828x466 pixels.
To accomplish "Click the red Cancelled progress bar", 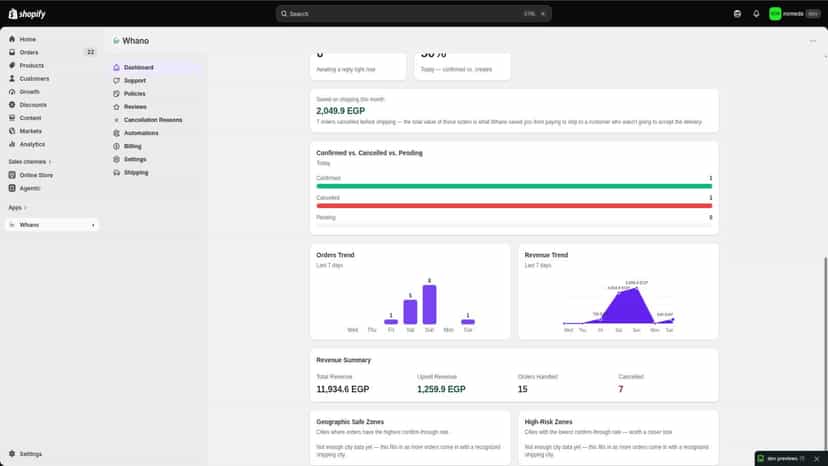I will point(514,206).
